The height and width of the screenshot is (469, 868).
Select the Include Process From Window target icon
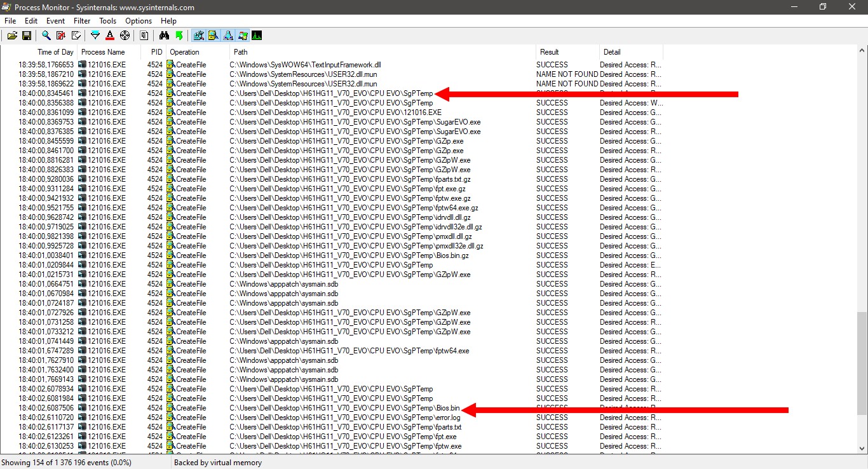[125, 36]
